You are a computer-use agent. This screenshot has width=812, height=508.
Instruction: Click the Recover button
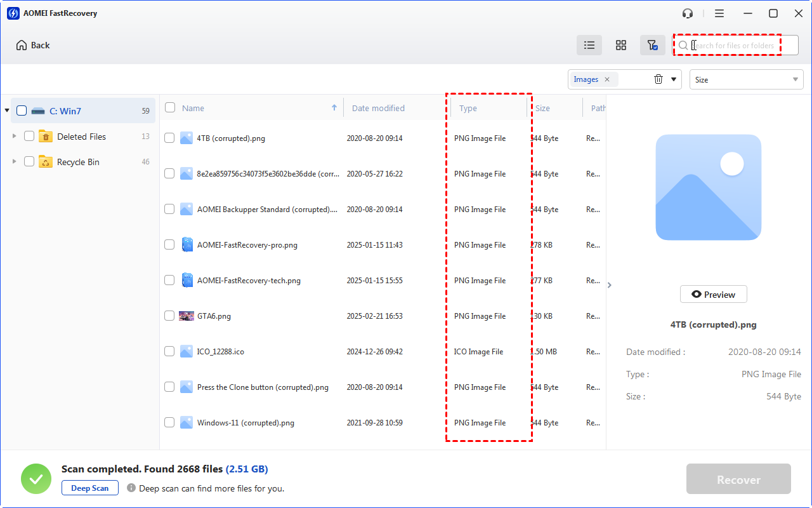[x=738, y=479]
